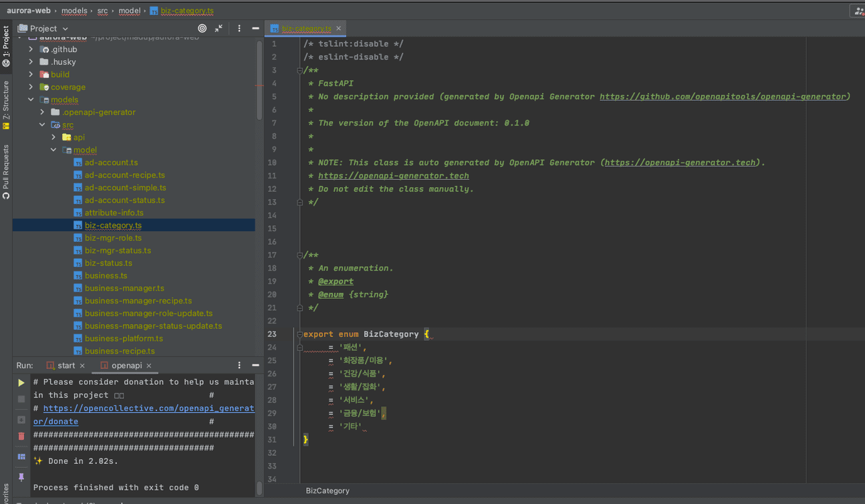Rerun the openapi script
Image resolution: width=865 pixels, height=504 pixels.
point(21,383)
